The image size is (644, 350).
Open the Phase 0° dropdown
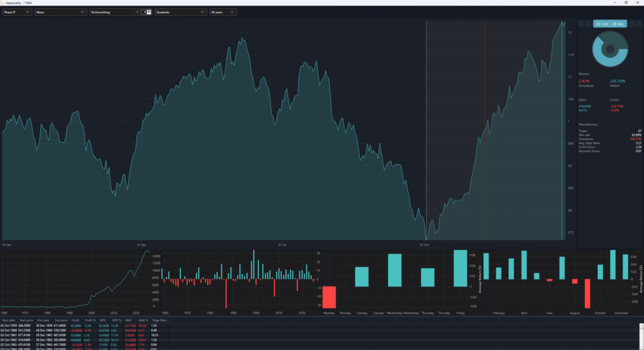17,12
